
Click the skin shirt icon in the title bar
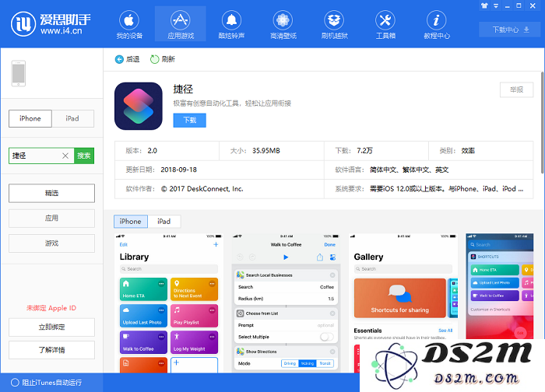[484, 5]
